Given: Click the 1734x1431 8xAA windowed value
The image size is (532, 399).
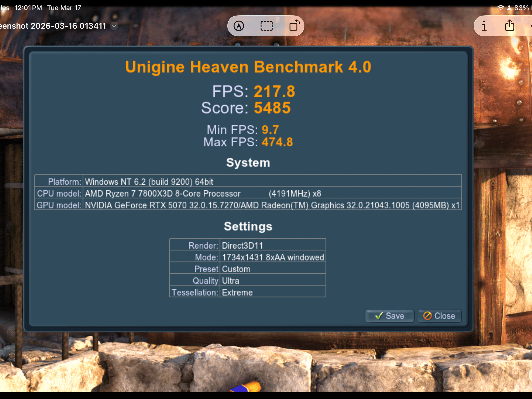Looking at the screenshot, I should (x=273, y=257).
